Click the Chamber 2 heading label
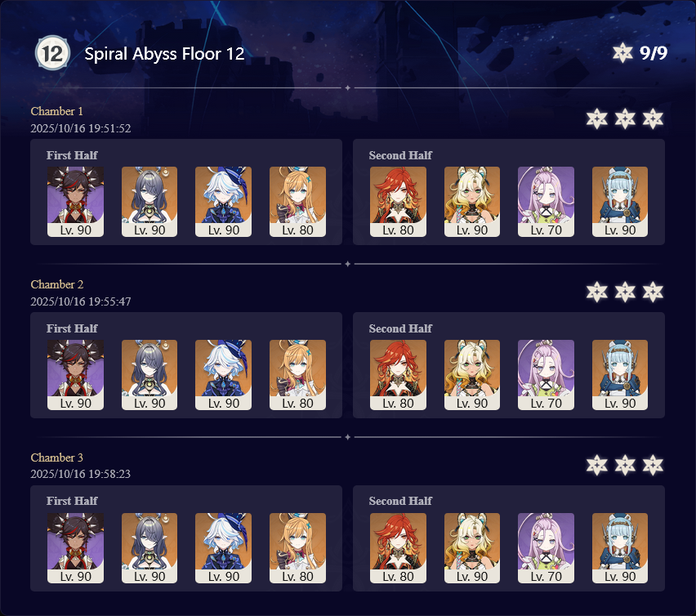Image resolution: width=696 pixels, height=616 pixels. click(57, 284)
